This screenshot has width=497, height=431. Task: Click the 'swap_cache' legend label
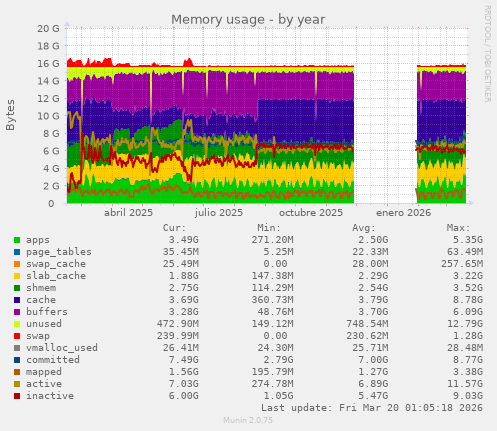click(x=56, y=264)
